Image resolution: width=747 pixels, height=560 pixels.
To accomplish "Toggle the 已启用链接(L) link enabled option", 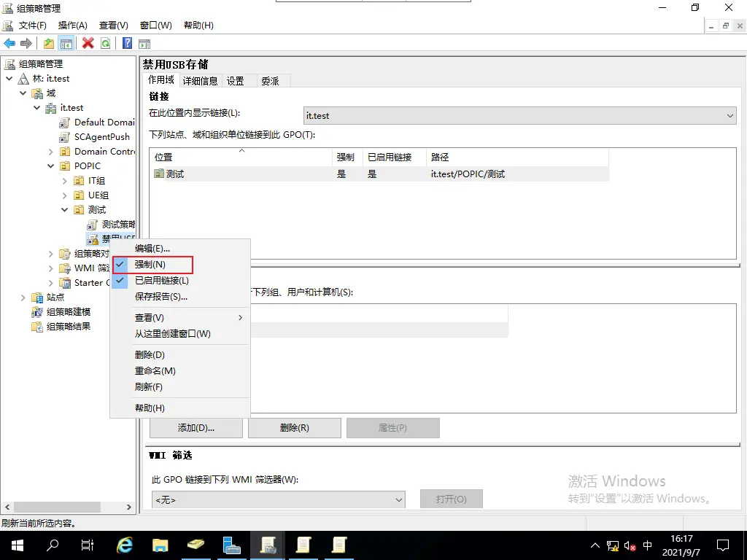I will tap(161, 281).
